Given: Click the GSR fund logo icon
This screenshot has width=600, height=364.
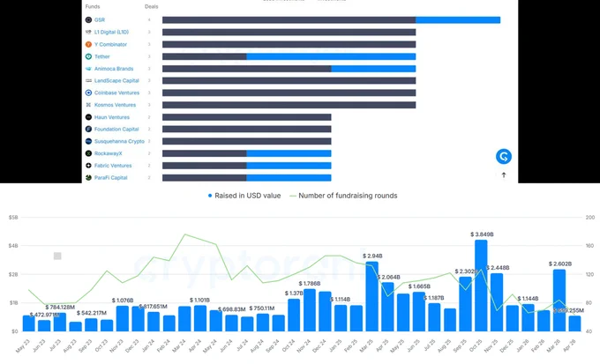Looking at the screenshot, I should tap(88, 20).
